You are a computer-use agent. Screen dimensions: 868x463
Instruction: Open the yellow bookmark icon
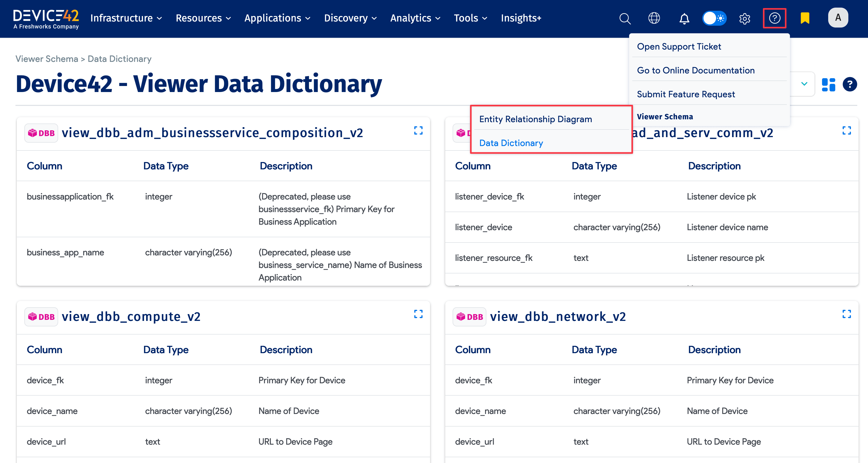[804, 18]
